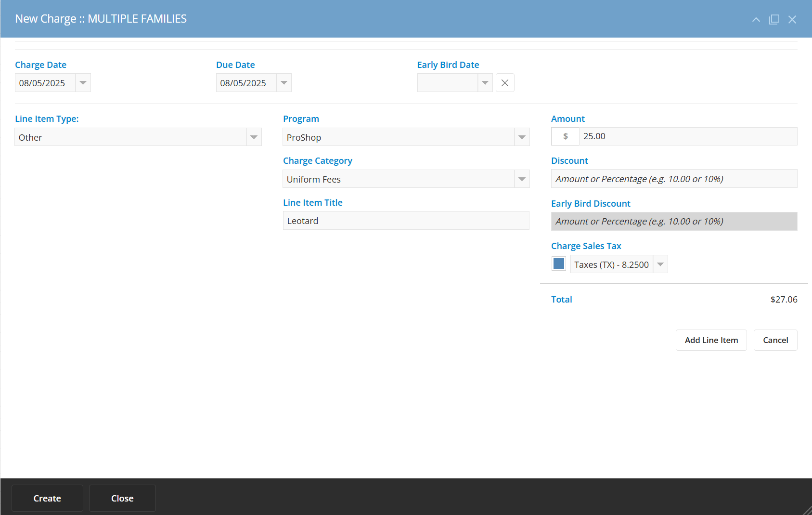Image resolution: width=812 pixels, height=515 pixels.
Task: Cancel the current line item
Action: coord(775,340)
